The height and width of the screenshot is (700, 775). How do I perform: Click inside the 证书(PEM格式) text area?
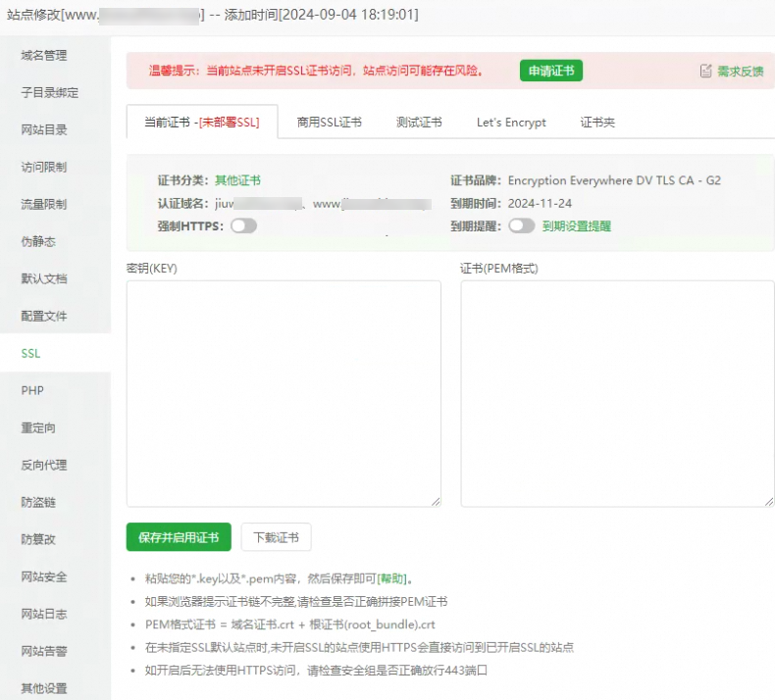617,394
